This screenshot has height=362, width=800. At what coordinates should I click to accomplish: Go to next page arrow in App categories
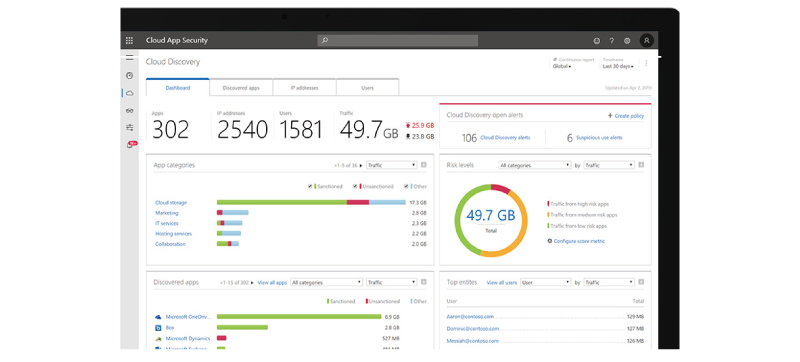click(362, 165)
